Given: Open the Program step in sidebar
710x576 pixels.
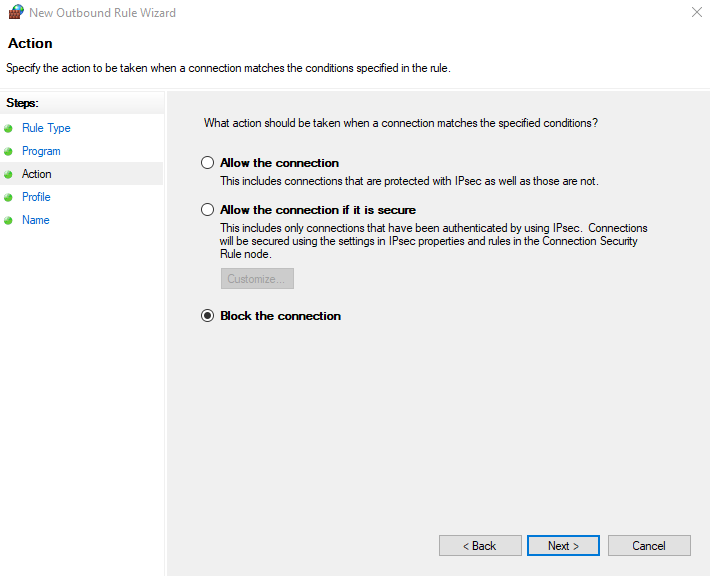Looking at the screenshot, I should pos(41,151).
